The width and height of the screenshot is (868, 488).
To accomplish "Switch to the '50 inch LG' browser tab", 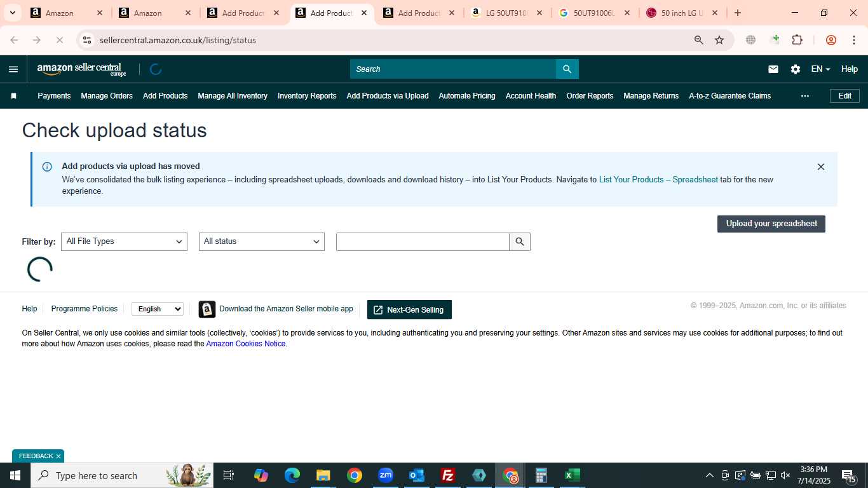I will click(x=682, y=13).
